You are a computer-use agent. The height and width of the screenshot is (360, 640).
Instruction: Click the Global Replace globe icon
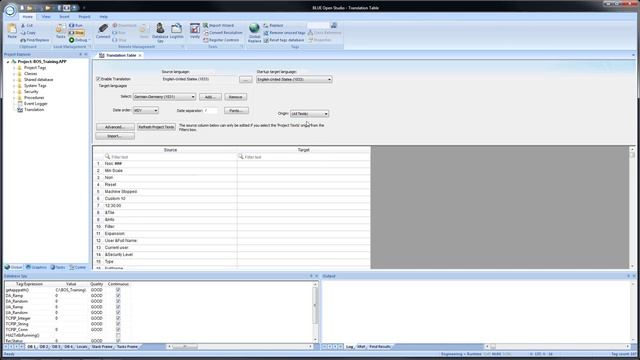254,28
